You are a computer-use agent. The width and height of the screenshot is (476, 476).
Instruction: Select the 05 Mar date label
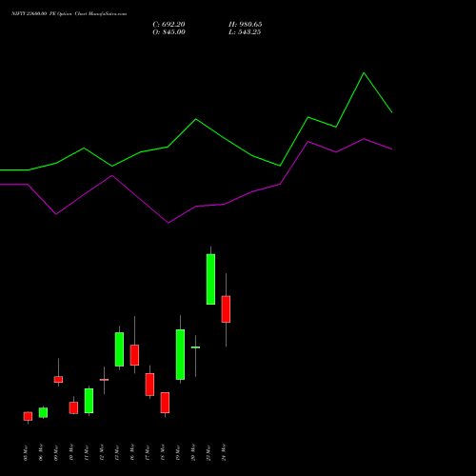[26, 453]
